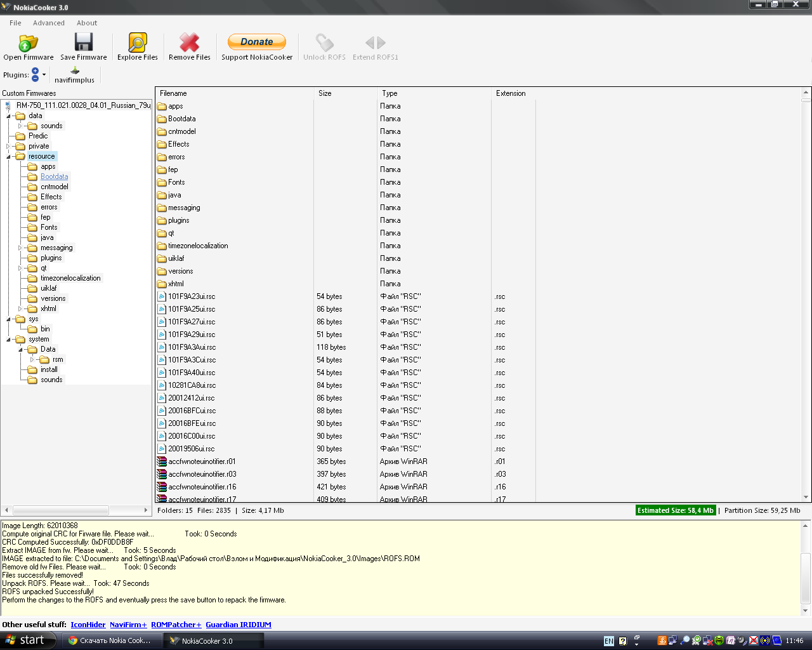Image resolution: width=812 pixels, height=650 pixels.
Task: Click the EN language indicator in tray
Action: 609,641
